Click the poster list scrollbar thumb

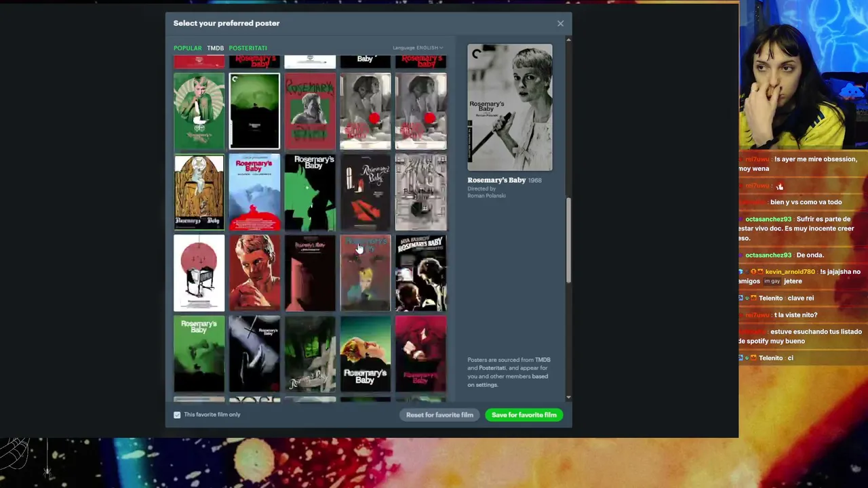tap(568, 241)
